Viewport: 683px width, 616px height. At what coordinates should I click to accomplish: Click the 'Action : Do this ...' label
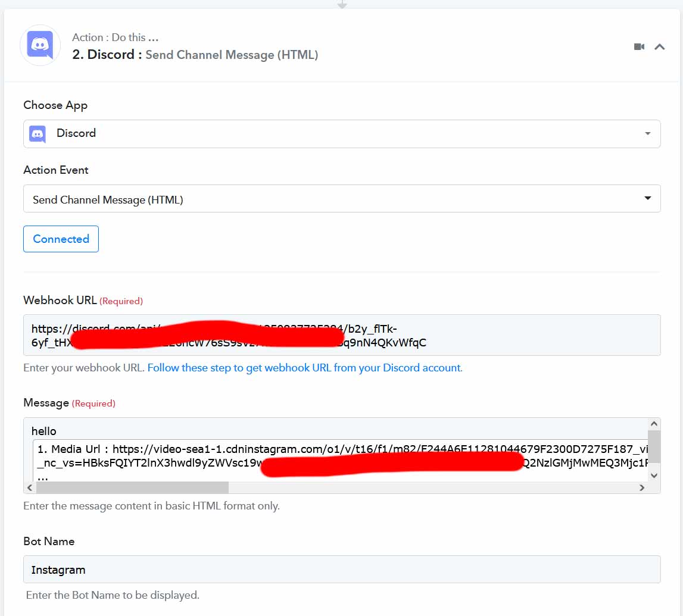[x=115, y=37]
